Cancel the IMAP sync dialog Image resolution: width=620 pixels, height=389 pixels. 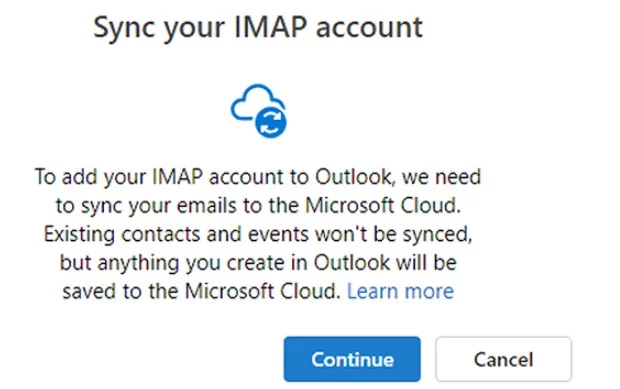pyautogui.click(x=503, y=359)
